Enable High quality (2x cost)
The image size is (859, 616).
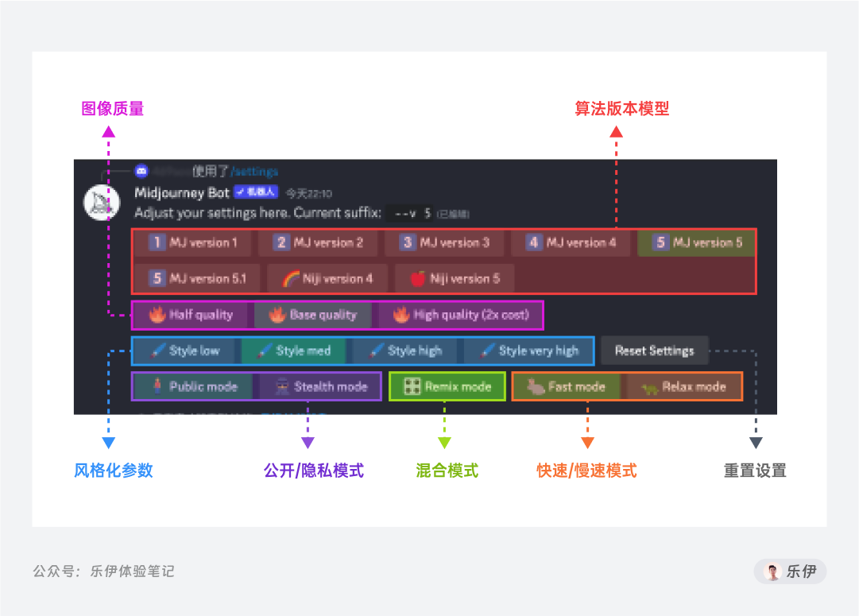pyautogui.click(x=460, y=315)
